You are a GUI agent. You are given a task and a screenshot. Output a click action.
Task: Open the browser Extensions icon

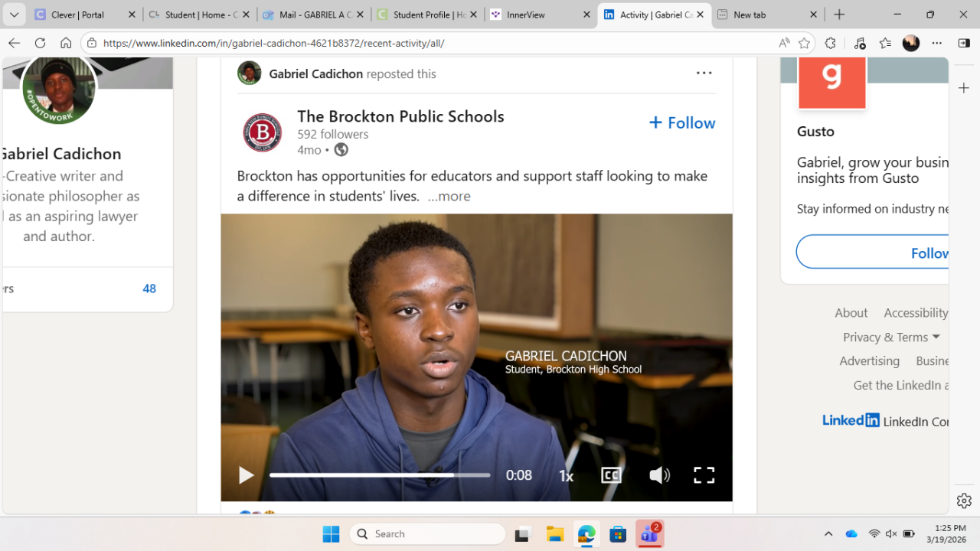point(830,43)
